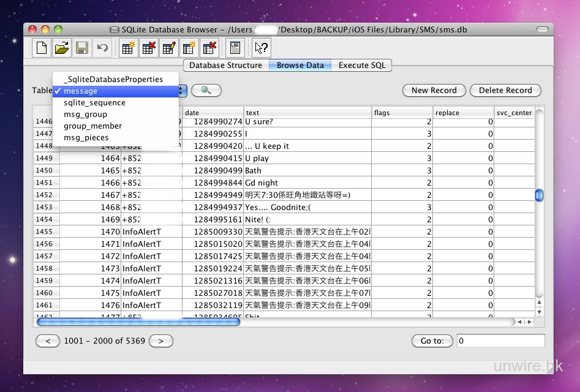Choose msg_group in the table dropdown
Image resolution: width=580 pixels, height=392 pixels.
(x=85, y=115)
